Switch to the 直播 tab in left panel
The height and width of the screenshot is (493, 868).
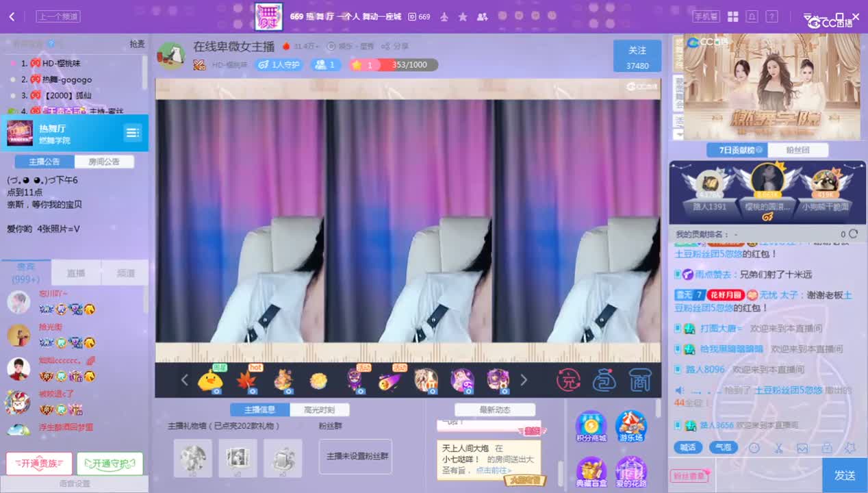tap(76, 273)
